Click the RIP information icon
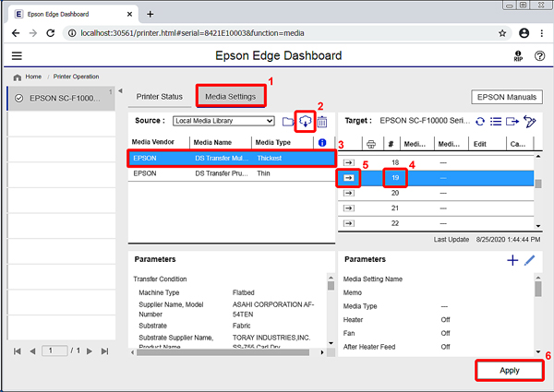Image resolution: width=554 pixels, height=392 pixels. point(518,55)
